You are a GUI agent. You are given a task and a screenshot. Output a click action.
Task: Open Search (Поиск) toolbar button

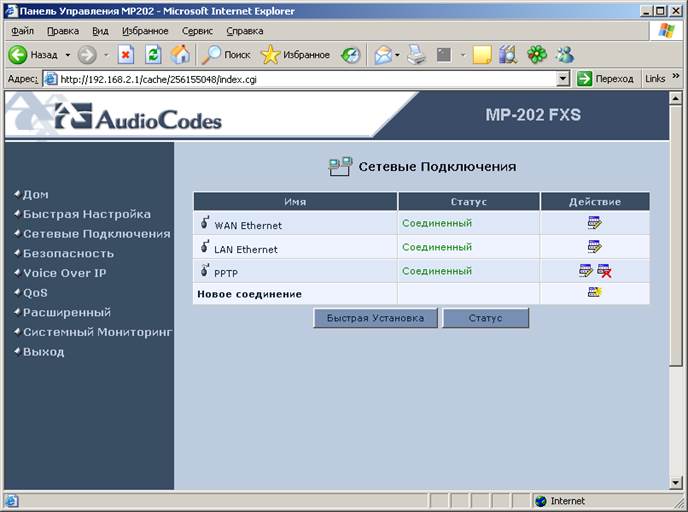pos(226,55)
